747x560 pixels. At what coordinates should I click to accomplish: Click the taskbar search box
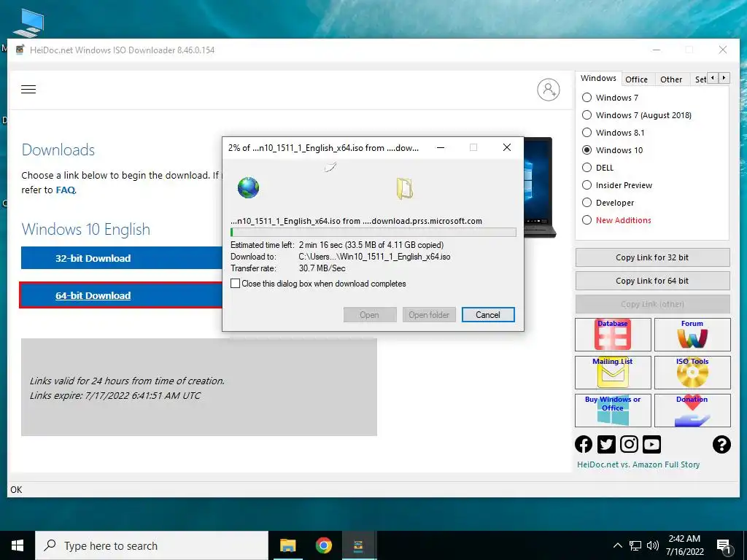pos(152,545)
